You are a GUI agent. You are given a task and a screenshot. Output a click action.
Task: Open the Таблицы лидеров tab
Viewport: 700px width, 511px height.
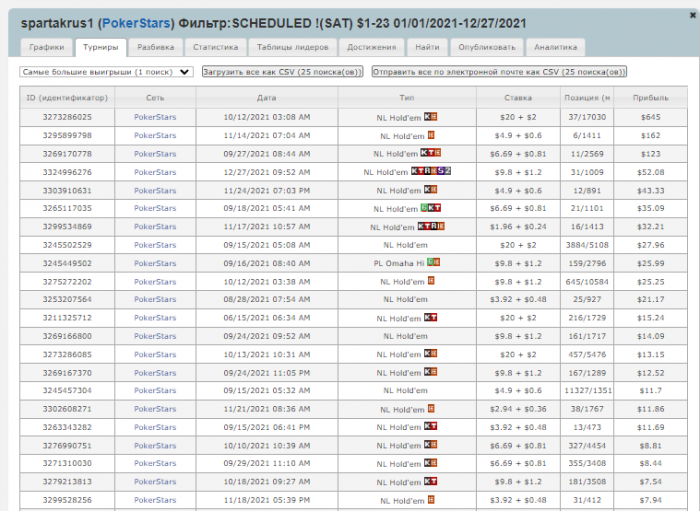[292, 47]
